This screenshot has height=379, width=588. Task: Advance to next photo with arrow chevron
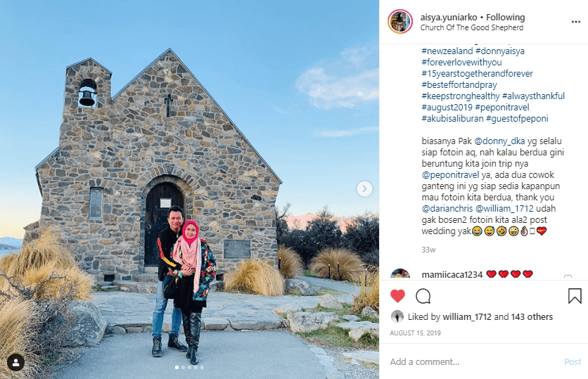[364, 188]
